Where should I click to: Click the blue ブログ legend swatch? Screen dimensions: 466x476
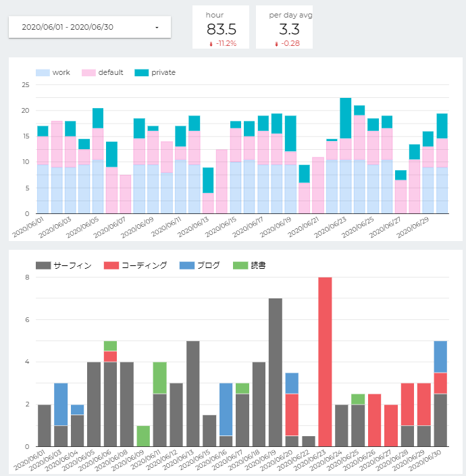point(186,265)
